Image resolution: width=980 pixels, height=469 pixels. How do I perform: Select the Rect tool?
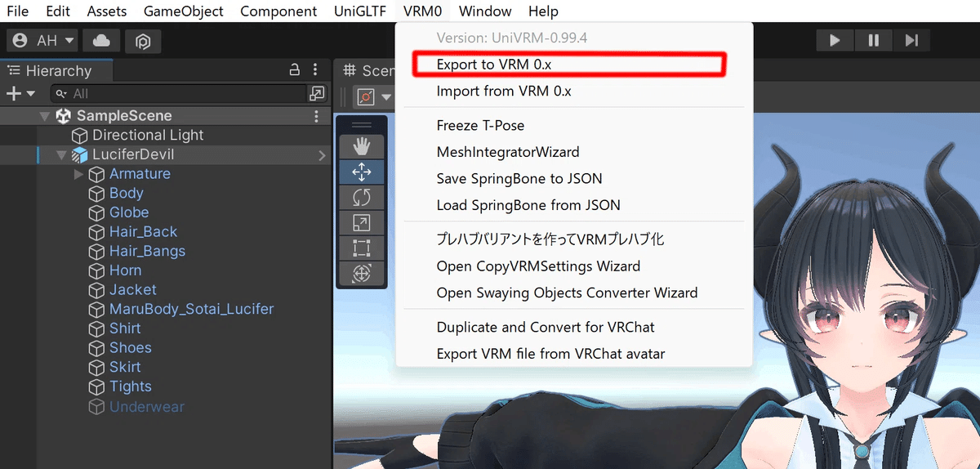(362, 248)
